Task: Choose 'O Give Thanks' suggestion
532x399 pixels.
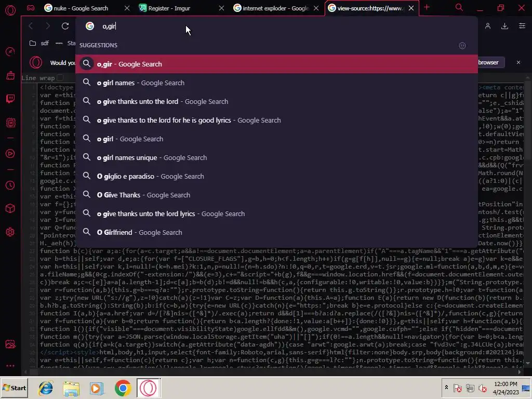Action: (276, 195)
